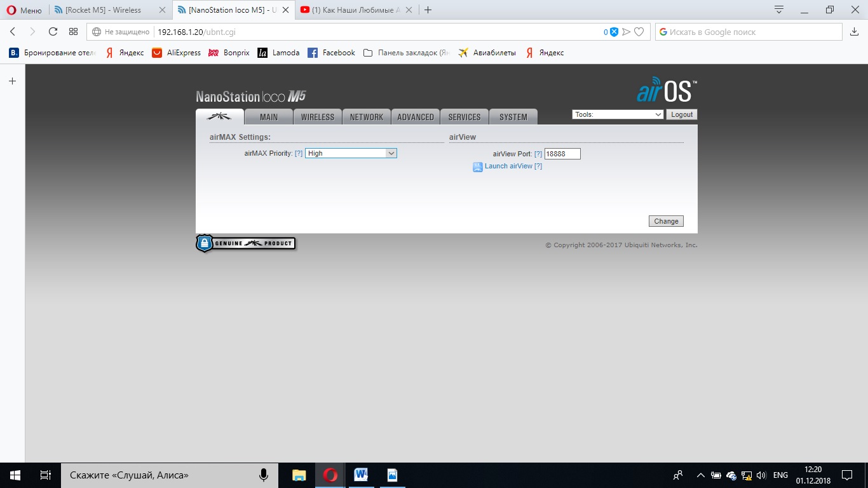Click the send to My Flow icon
The height and width of the screenshot is (488, 868).
627,32
